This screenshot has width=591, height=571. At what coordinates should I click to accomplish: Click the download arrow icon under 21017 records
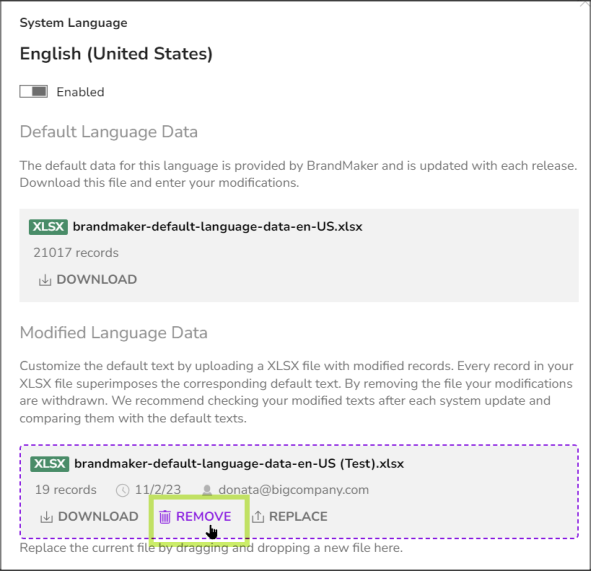point(45,280)
